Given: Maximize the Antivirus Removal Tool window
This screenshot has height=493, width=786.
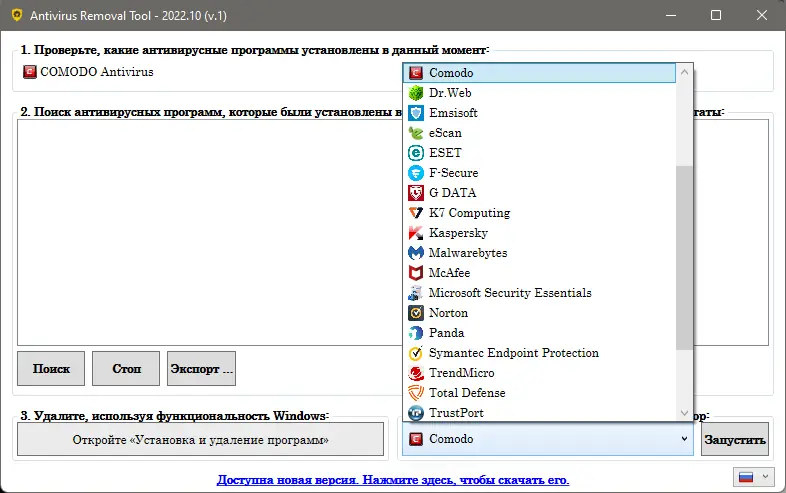Looking at the screenshot, I should click(716, 15).
